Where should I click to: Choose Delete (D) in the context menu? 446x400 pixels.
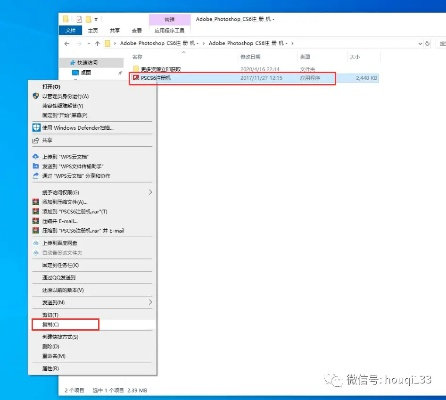pyautogui.click(x=51, y=347)
